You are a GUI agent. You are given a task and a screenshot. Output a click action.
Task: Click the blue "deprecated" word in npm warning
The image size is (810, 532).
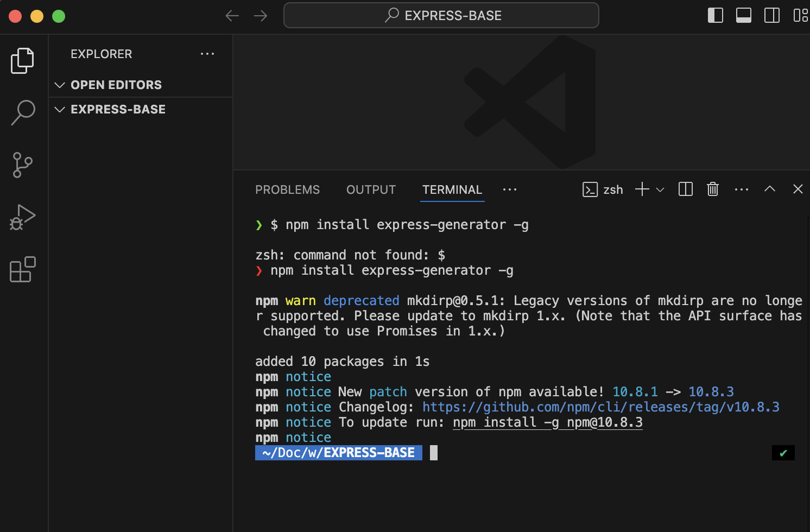[x=362, y=301]
